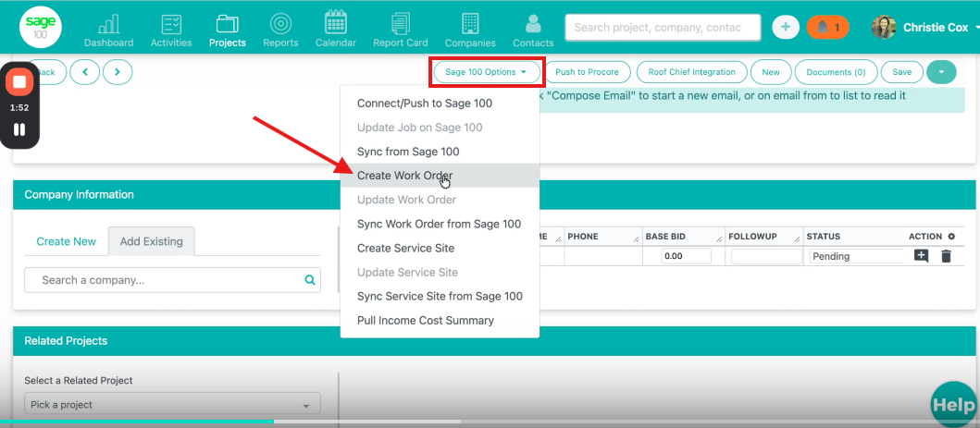This screenshot has width=980, height=428.
Task: Click Push to Procore button
Action: [587, 72]
